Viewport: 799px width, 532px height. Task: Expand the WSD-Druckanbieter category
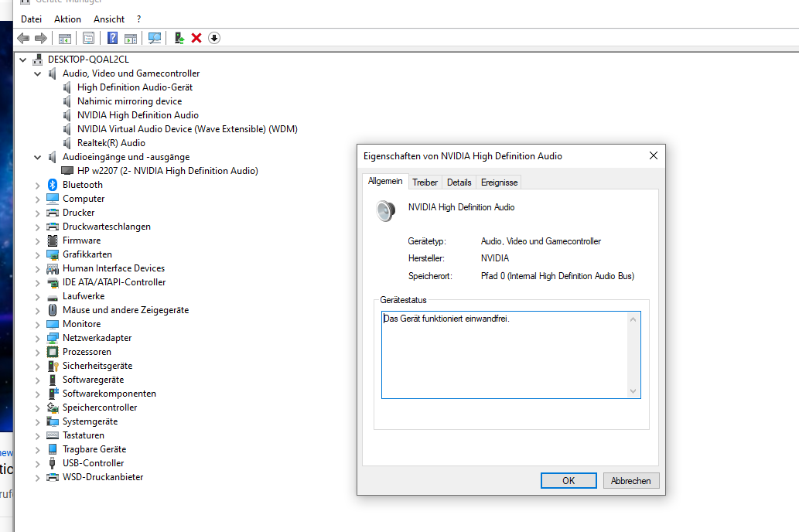coord(37,477)
